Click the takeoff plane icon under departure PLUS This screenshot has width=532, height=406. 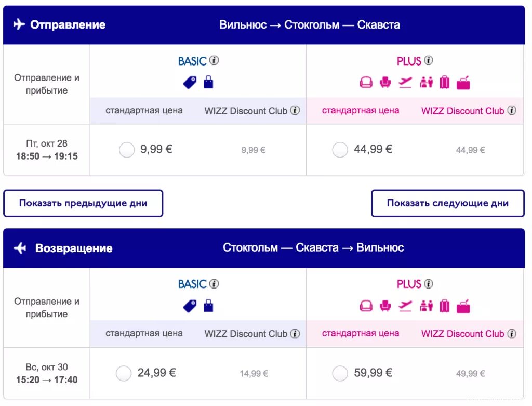[405, 82]
